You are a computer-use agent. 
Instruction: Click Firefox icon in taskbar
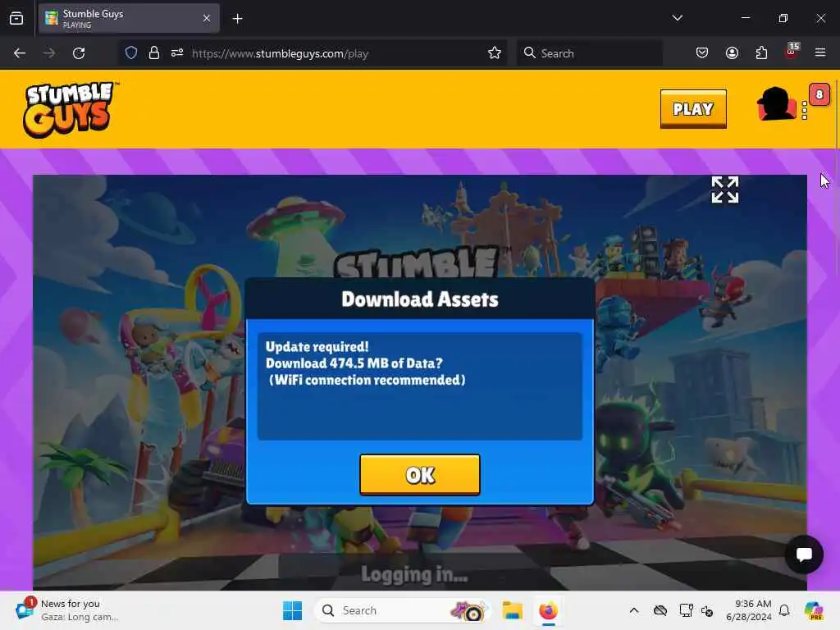click(548, 610)
